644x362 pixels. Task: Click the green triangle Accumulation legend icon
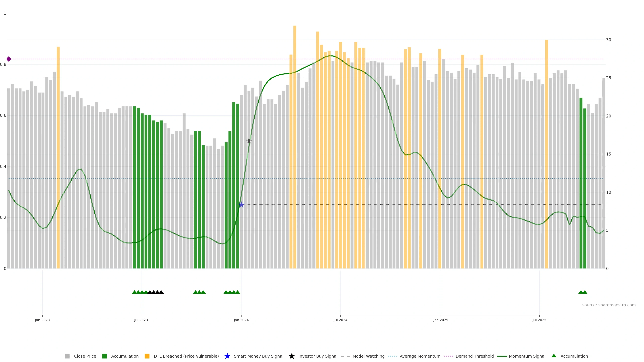(554, 356)
